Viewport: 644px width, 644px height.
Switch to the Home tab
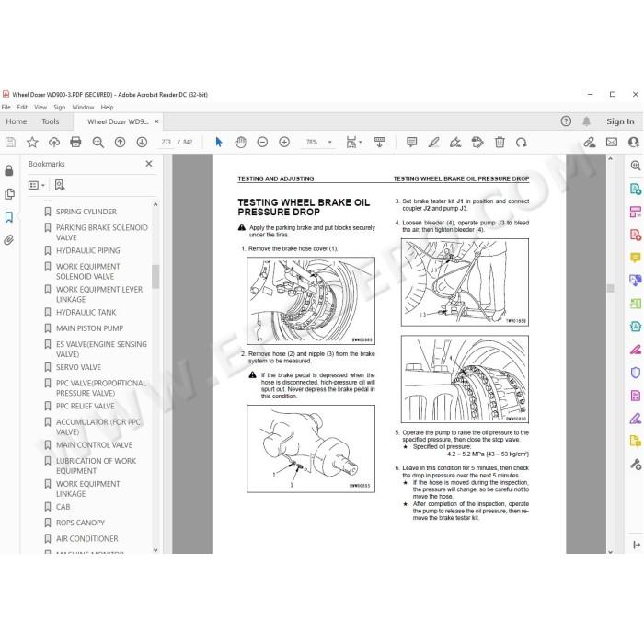(x=17, y=121)
